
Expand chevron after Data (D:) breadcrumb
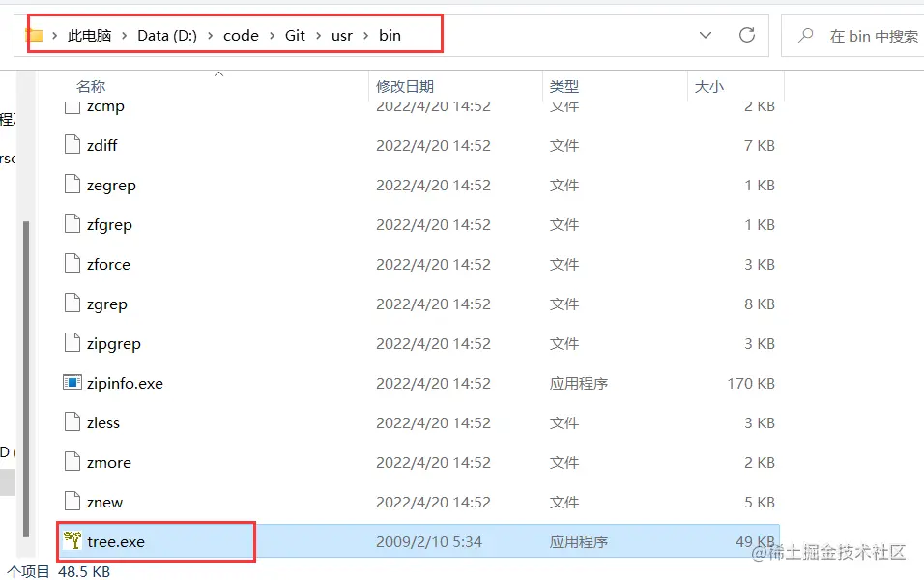pos(210,36)
